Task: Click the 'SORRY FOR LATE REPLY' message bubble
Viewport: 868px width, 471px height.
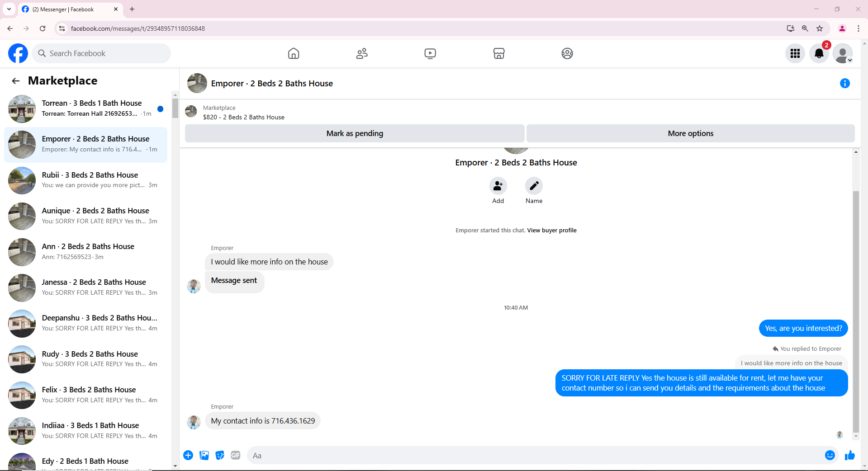Action: click(702, 383)
